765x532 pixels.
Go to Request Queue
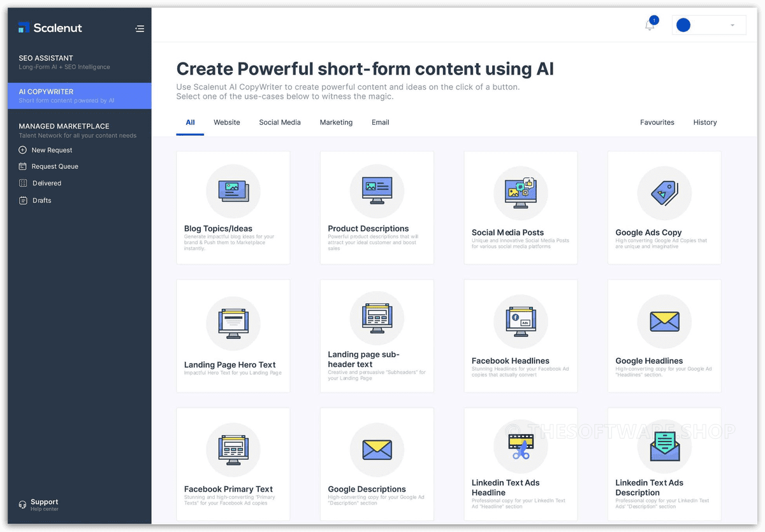tap(55, 166)
